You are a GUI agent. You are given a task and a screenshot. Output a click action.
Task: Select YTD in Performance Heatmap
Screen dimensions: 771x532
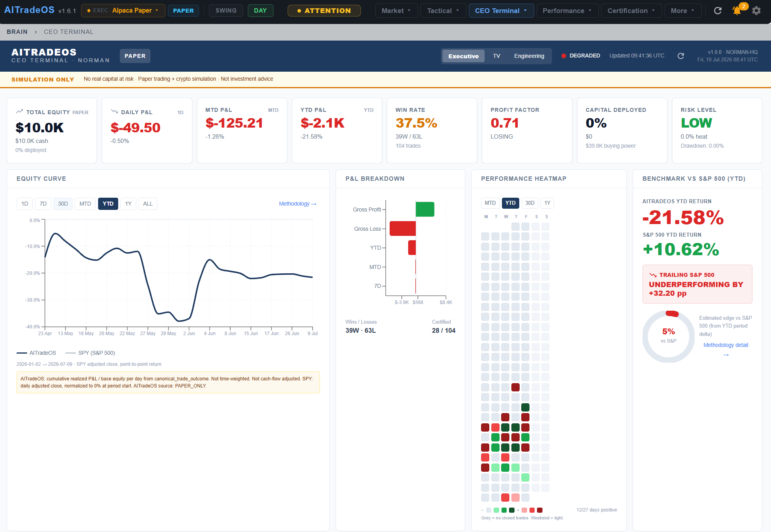coord(511,203)
